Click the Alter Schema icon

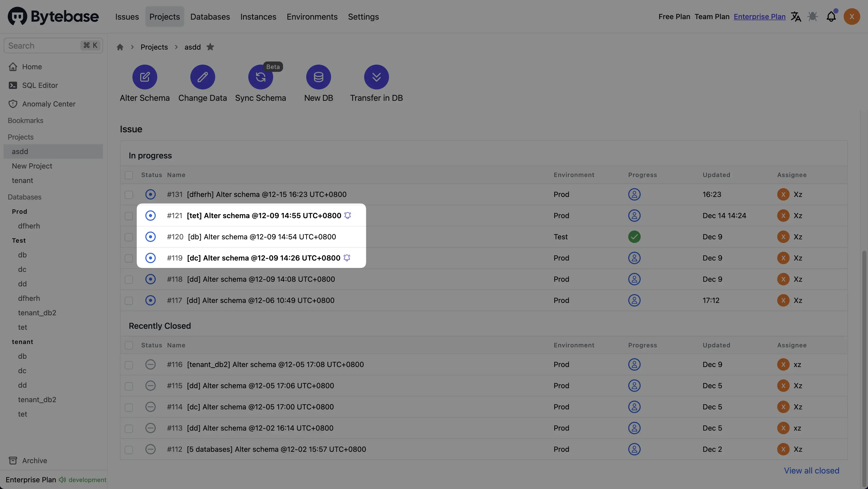[145, 77]
